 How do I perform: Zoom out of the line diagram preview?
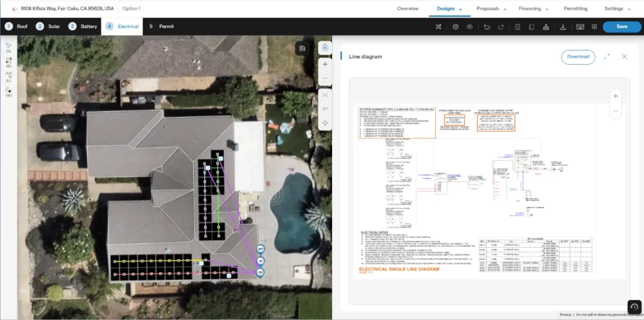coord(615,111)
